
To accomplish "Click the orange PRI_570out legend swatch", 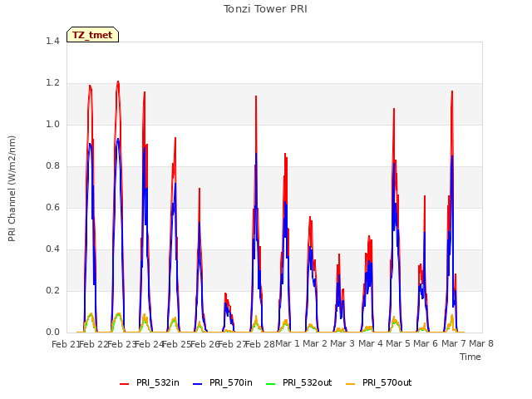I will (x=350, y=384).
